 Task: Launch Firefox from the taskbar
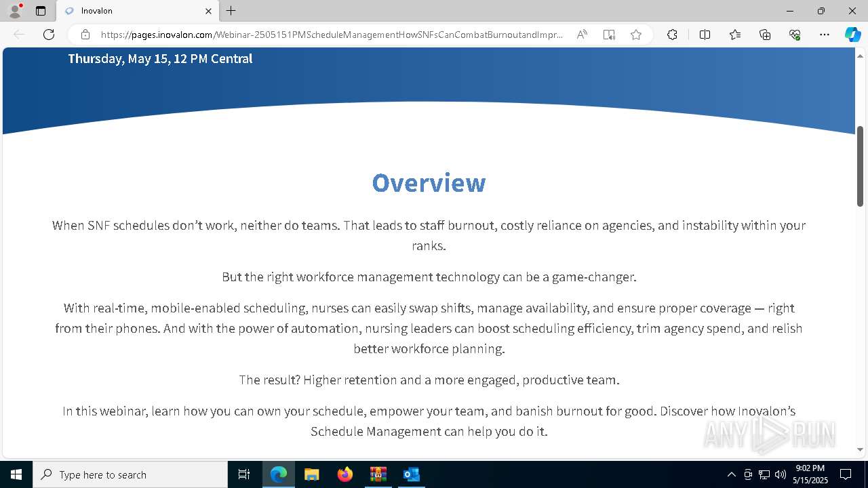(344, 474)
